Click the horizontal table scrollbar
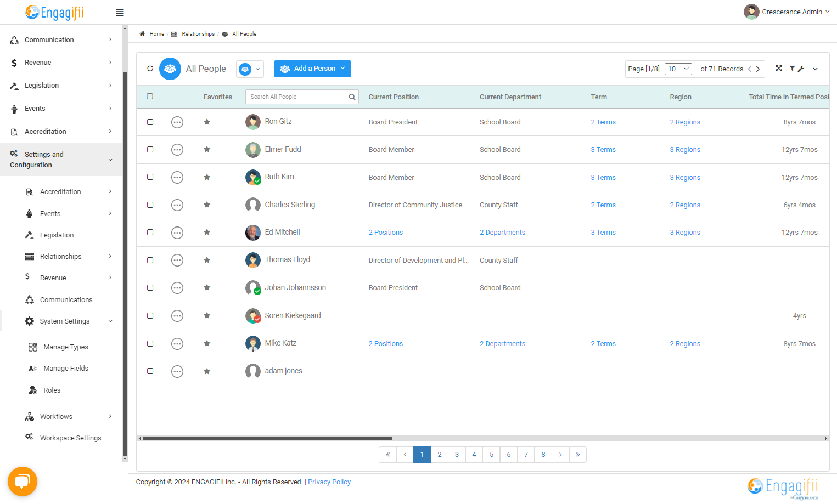Image resolution: width=837 pixels, height=504 pixels. point(267,439)
